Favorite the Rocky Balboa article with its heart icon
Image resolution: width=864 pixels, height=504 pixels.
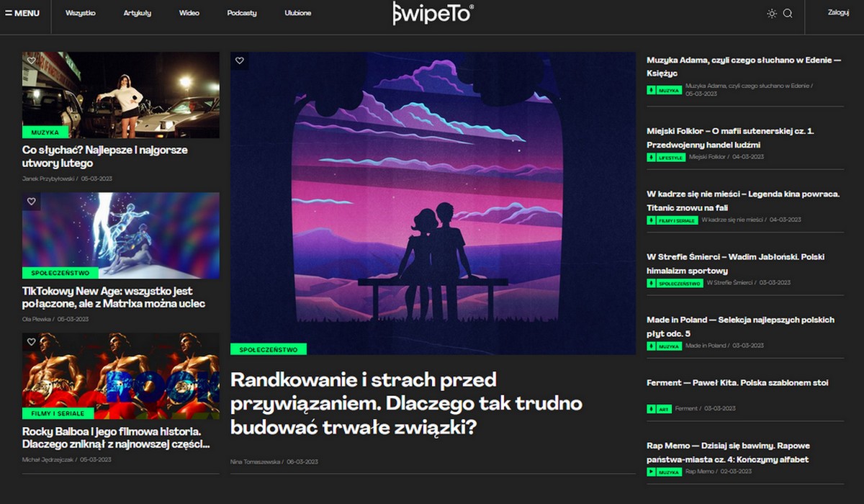[31, 342]
